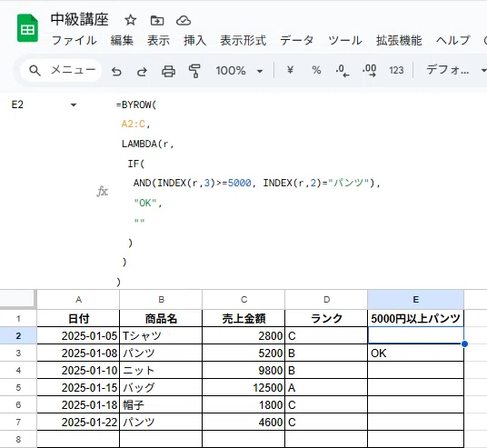Open the 100% zoom dropdown

click(239, 71)
